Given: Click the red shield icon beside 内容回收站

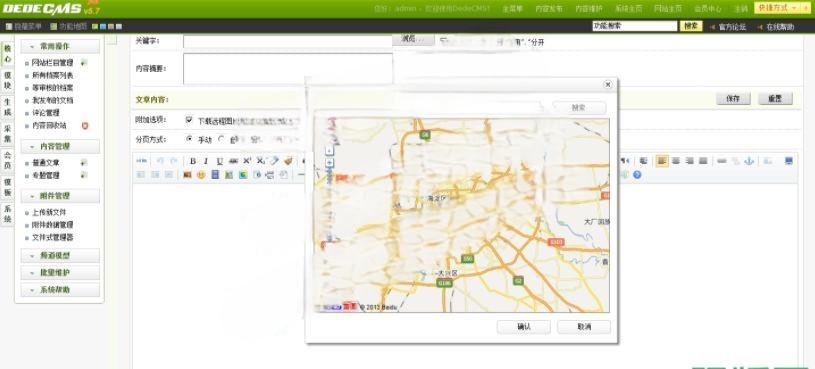Looking at the screenshot, I should tap(85, 125).
